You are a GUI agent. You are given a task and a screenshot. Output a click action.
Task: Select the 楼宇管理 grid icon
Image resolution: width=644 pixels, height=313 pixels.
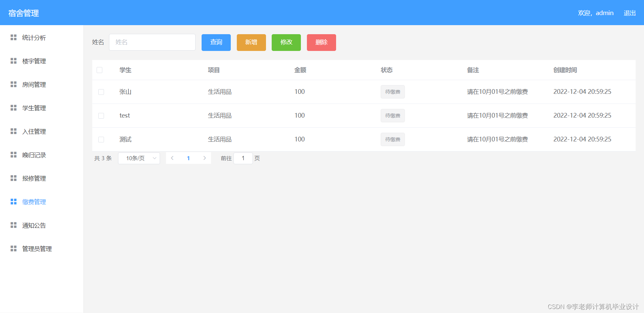coord(13,61)
